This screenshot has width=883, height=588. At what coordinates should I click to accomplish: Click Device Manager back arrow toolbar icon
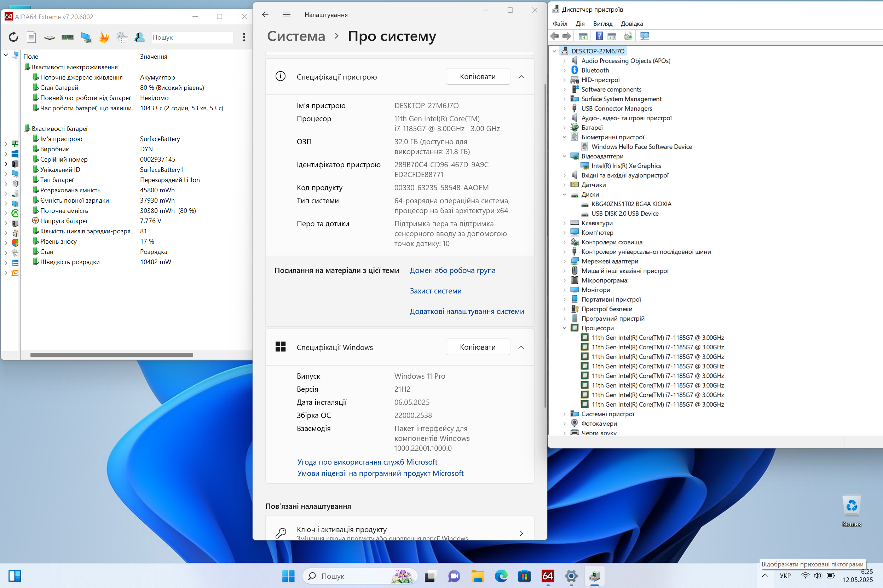pos(554,36)
